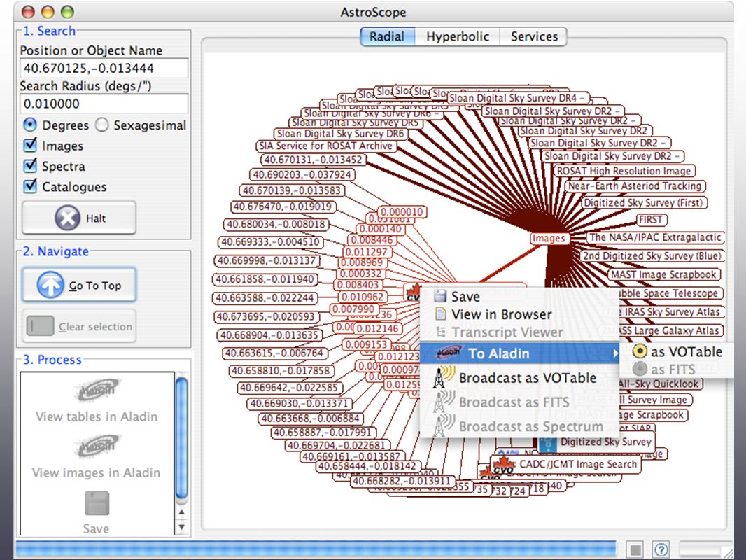Expand the To Aladin submenu arrow

[615, 353]
